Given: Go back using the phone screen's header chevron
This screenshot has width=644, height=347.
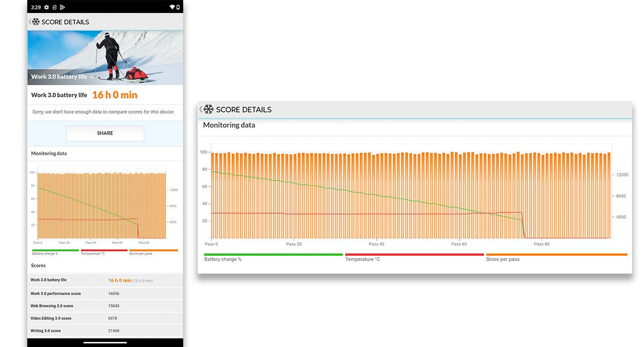Looking at the screenshot, I should click(30, 22).
